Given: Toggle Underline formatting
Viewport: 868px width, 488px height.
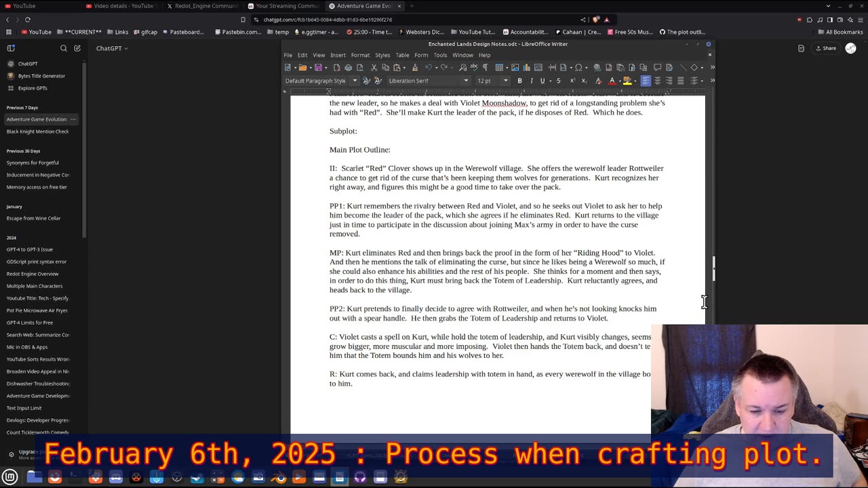Looking at the screenshot, I should click(542, 81).
